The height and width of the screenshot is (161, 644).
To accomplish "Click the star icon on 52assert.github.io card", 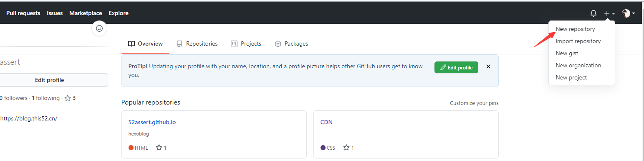I will pyautogui.click(x=159, y=148).
